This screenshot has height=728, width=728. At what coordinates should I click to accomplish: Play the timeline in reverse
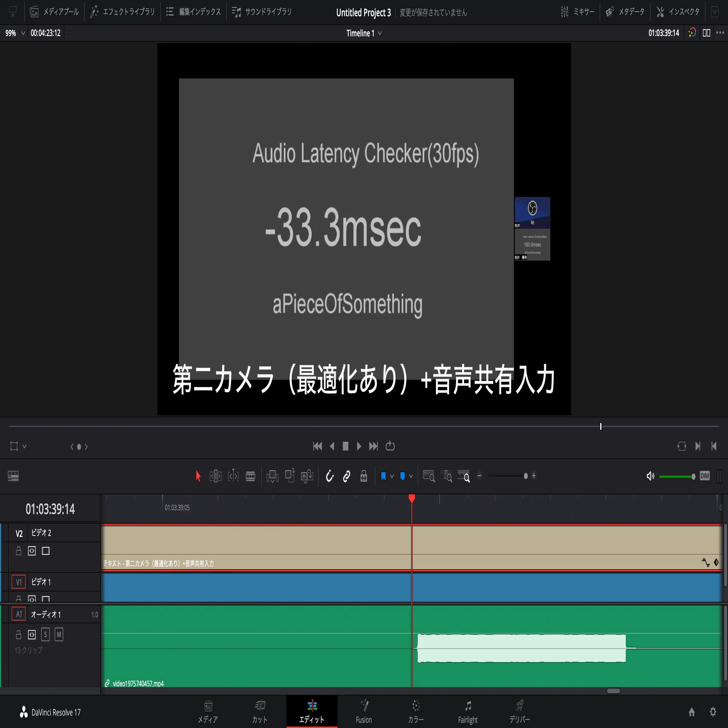pyautogui.click(x=332, y=447)
